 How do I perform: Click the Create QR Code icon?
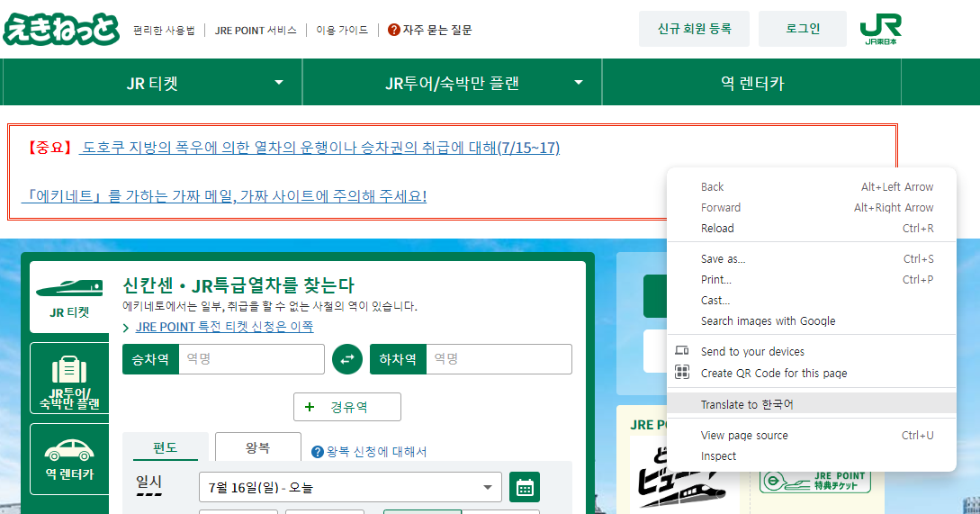[x=682, y=372]
